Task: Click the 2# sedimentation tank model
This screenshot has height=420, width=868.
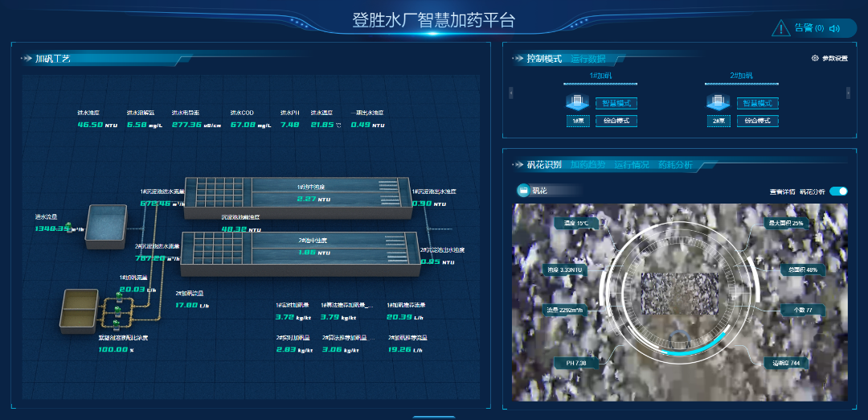Action: click(x=301, y=254)
